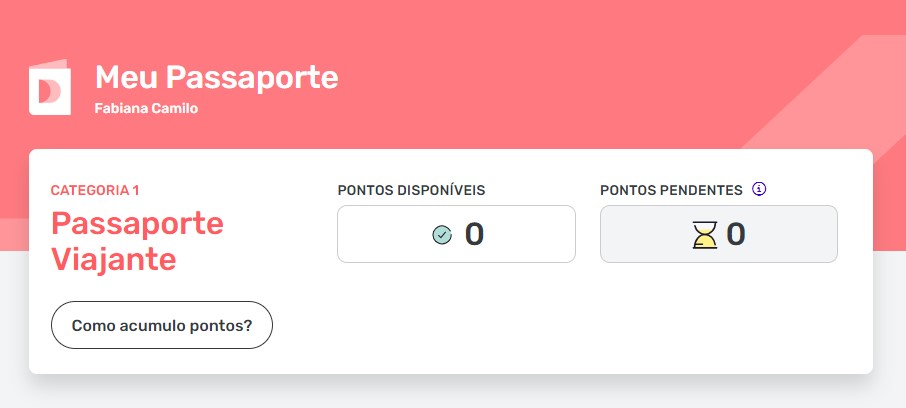The height and width of the screenshot is (408, 906).
Task: Click the available points value zero
Action: (x=474, y=234)
